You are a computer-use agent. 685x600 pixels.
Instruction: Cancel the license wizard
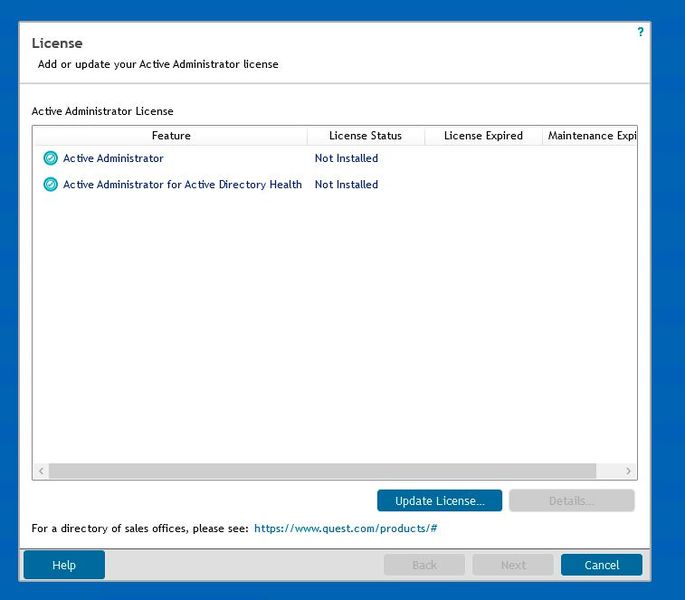(602, 565)
